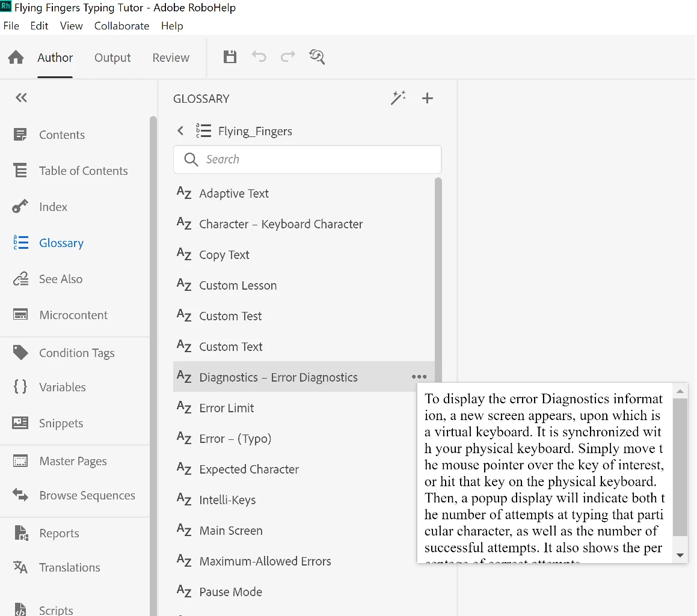Collapse the left sidebar with double chevron
The height and width of the screenshot is (616, 697).
(21, 98)
